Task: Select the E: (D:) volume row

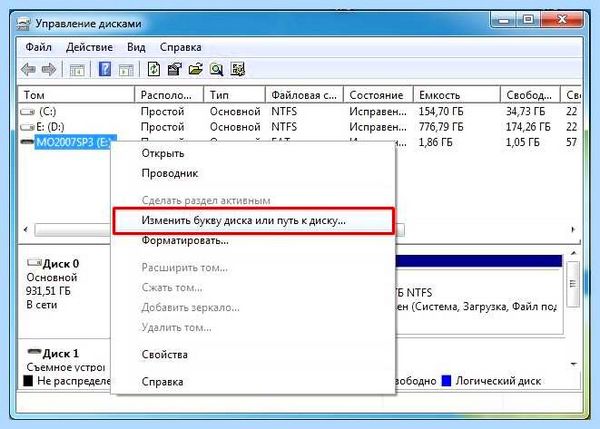Action: pyautogui.click(x=300, y=127)
